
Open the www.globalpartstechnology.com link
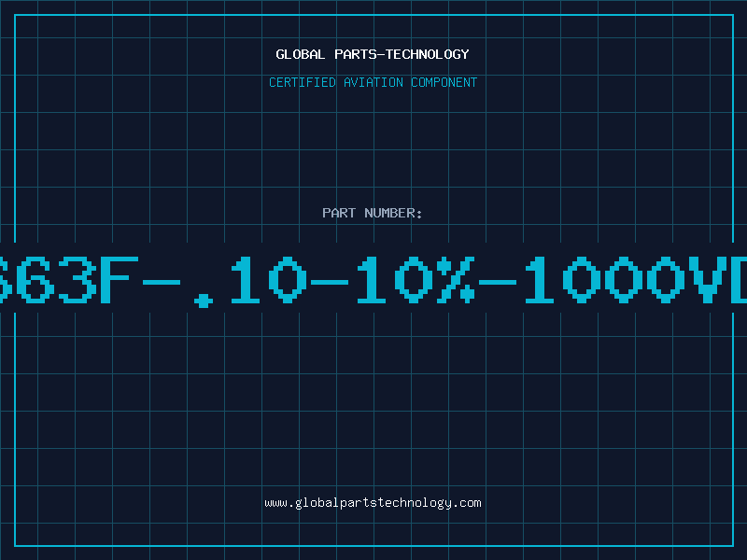(x=373, y=503)
